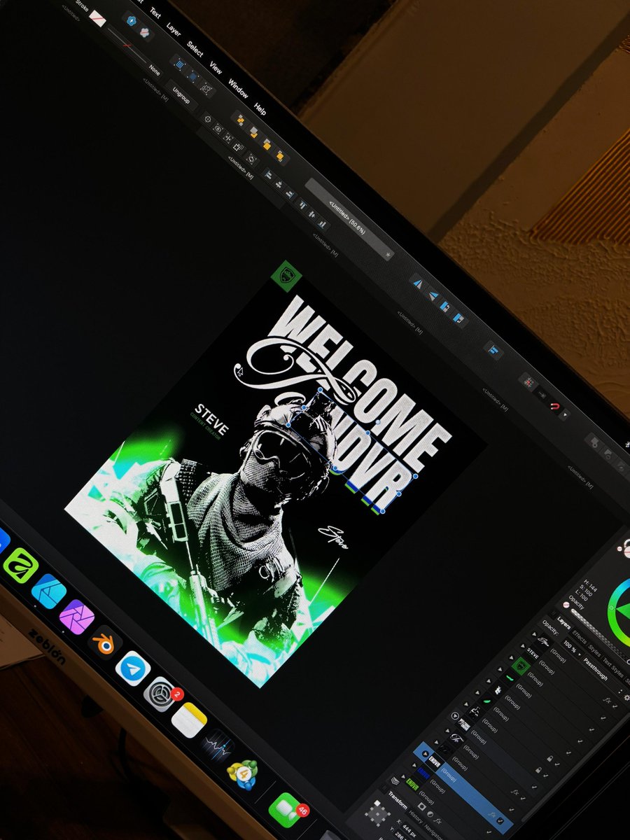Click fx icon on selected ENDVR layer

click(492, 814)
